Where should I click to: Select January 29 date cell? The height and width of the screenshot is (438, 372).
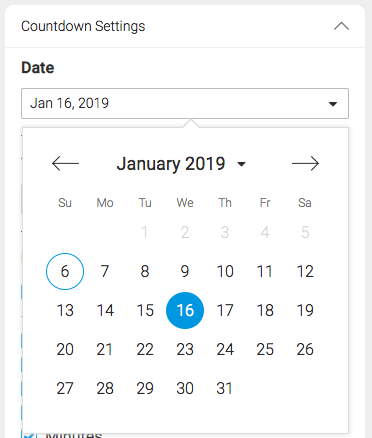(145, 388)
